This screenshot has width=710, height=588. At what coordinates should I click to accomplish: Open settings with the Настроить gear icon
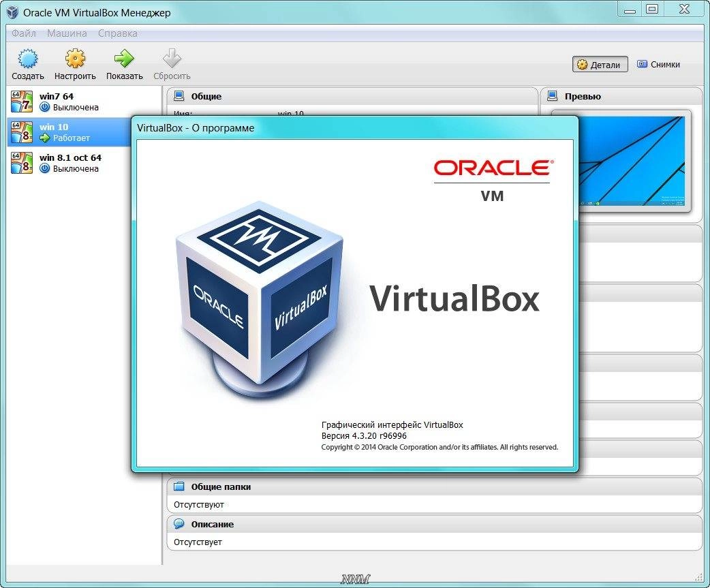pyautogui.click(x=75, y=59)
